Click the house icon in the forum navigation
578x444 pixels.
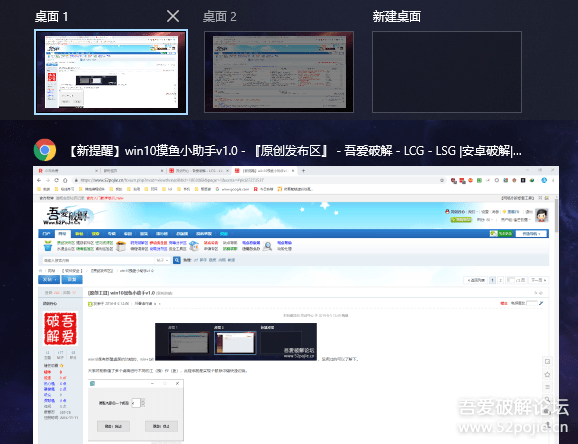(194, 246)
